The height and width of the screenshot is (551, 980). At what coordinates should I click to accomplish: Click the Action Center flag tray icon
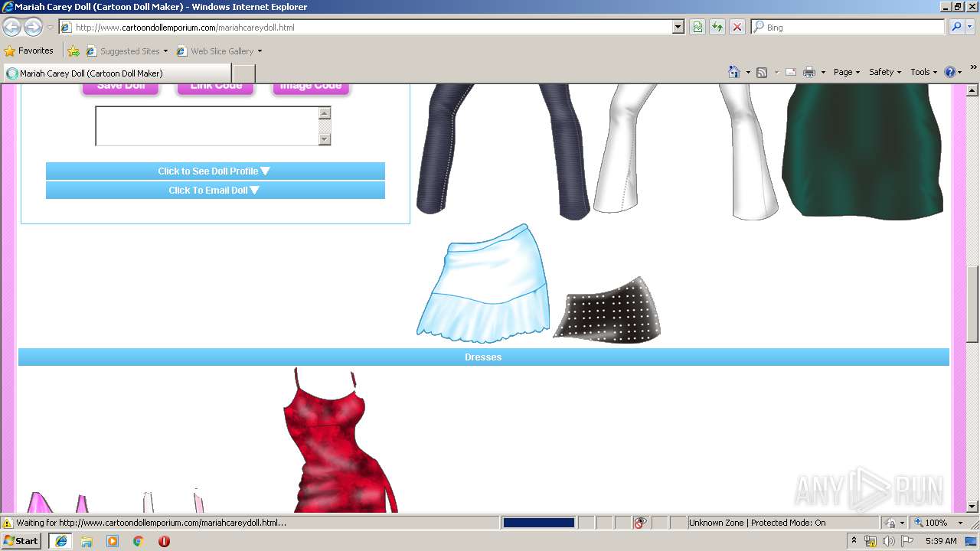907,541
